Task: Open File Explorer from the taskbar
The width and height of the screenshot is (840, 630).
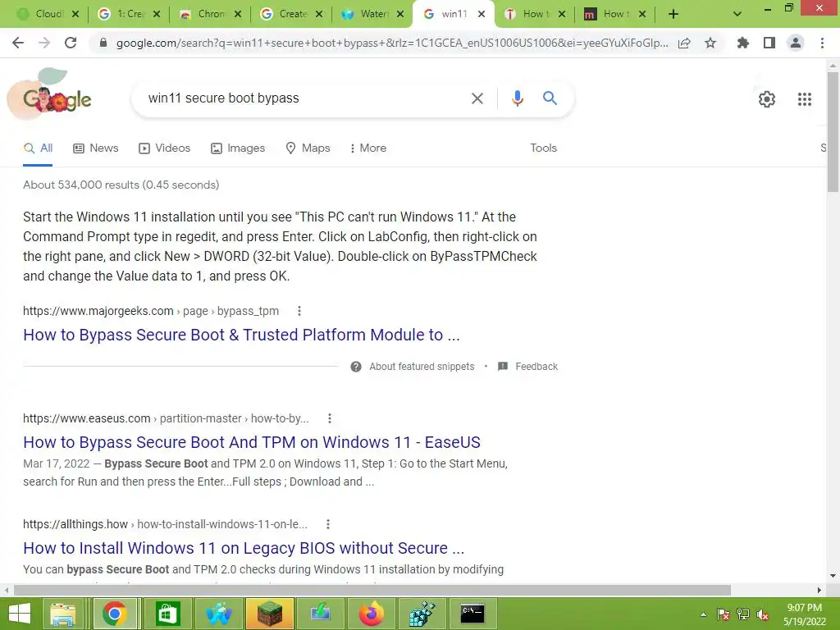Action: 63,614
